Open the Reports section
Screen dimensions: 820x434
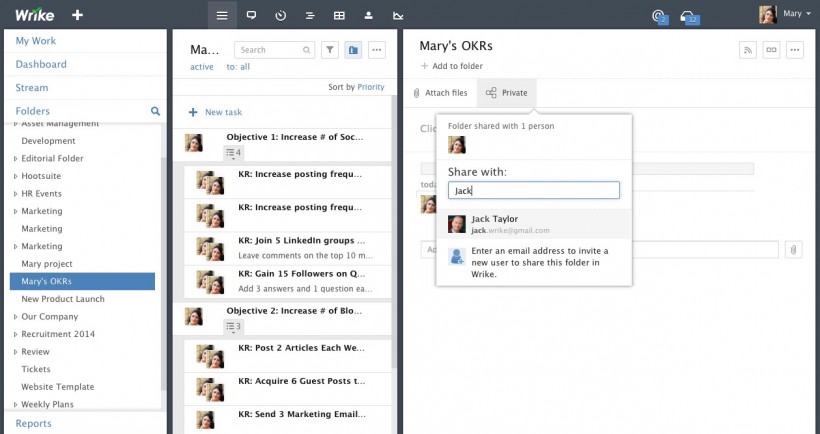tap(33, 424)
